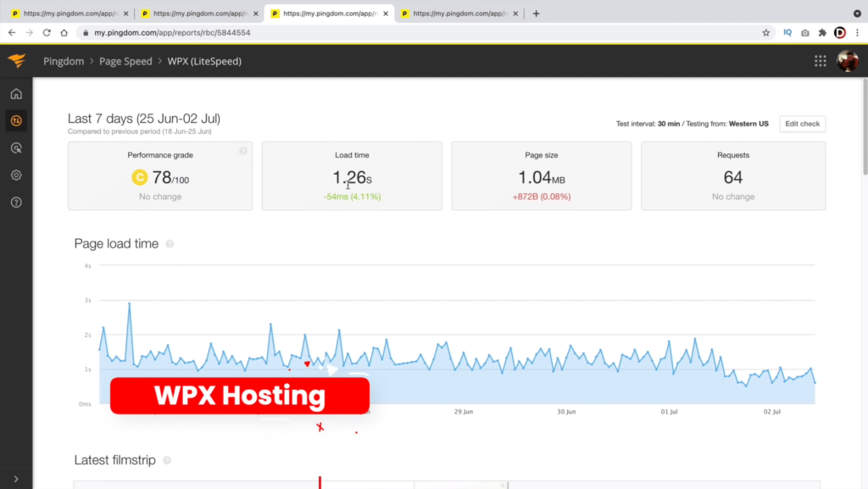
Task: Go to Pingdom breadcrumb link
Action: pos(64,61)
